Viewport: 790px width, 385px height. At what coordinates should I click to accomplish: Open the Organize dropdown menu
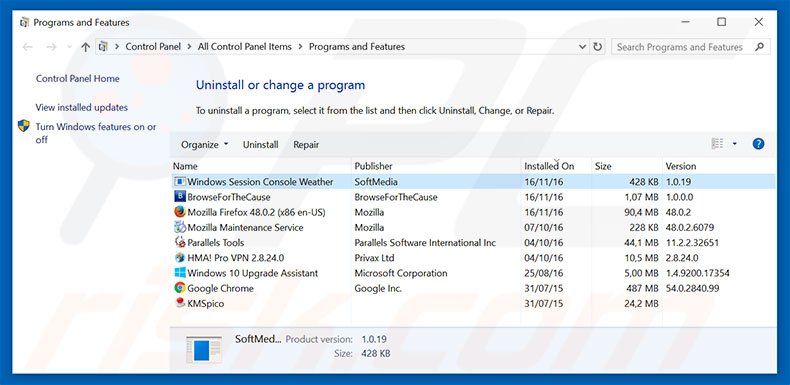pos(205,145)
